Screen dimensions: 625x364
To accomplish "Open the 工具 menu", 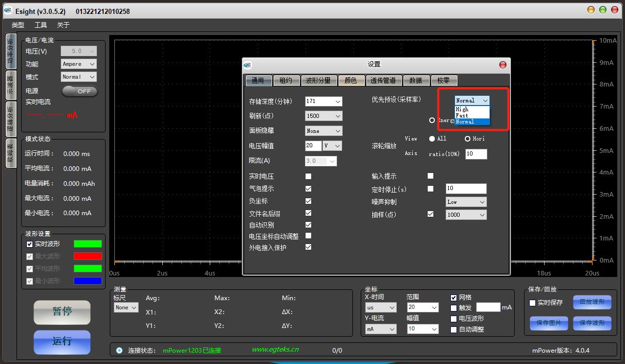I will click(41, 25).
